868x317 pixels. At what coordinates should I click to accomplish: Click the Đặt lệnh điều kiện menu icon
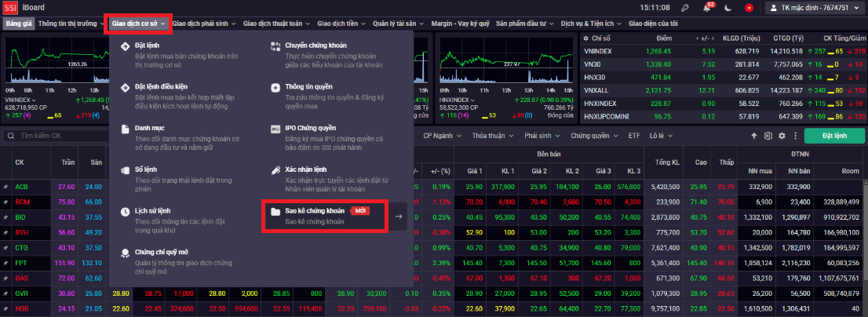coord(125,87)
